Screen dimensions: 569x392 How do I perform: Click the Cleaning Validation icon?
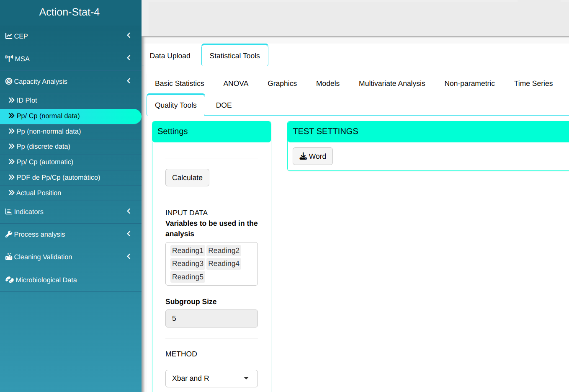pos(8,257)
